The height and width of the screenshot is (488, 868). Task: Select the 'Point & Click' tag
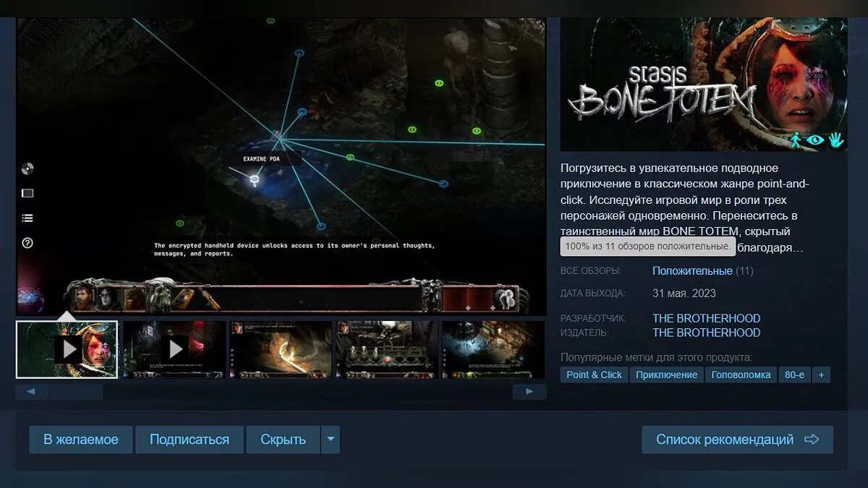click(594, 374)
